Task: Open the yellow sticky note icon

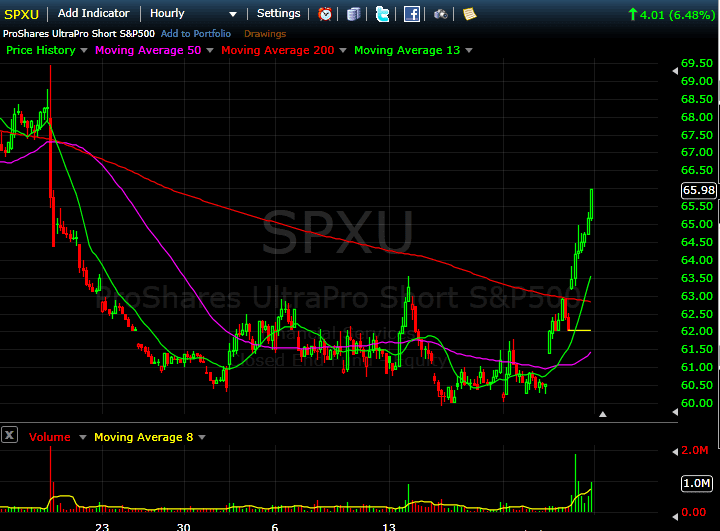Action: click(x=469, y=14)
